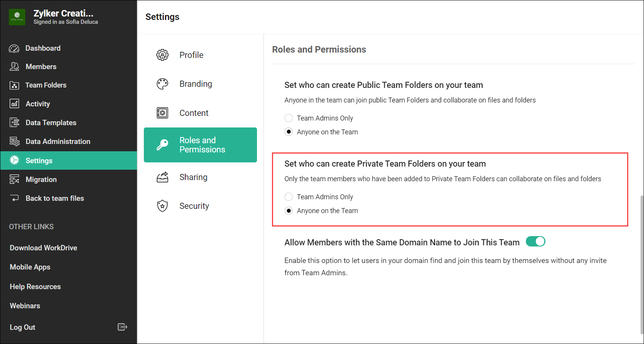Click the Security shield icon
Image resolution: width=644 pixels, height=344 pixels.
pyautogui.click(x=162, y=206)
